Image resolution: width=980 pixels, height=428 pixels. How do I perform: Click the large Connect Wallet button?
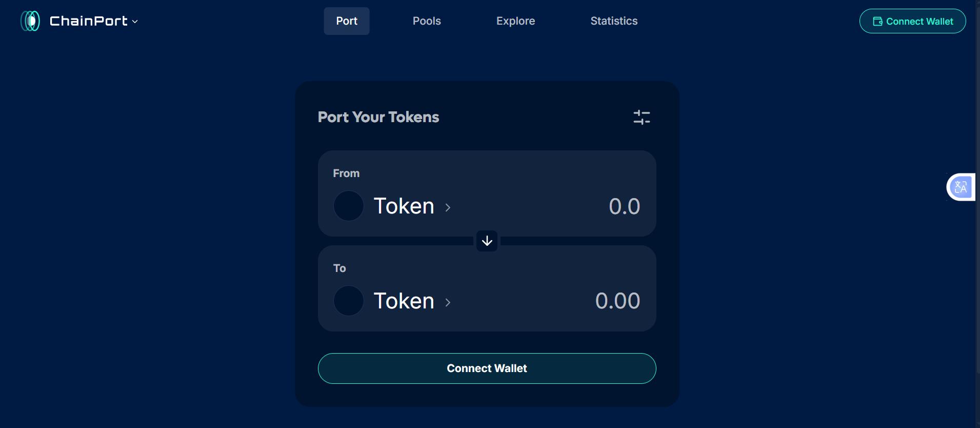tap(486, 368)
